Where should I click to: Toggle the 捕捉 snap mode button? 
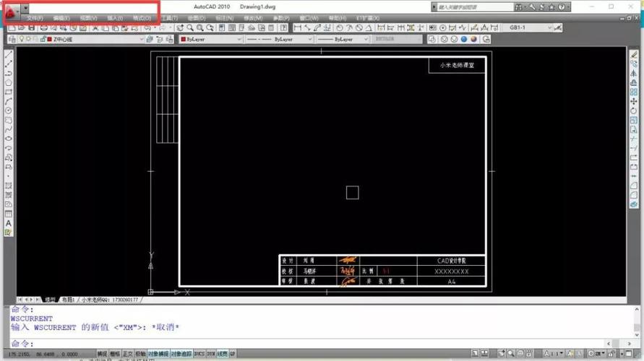102,354
